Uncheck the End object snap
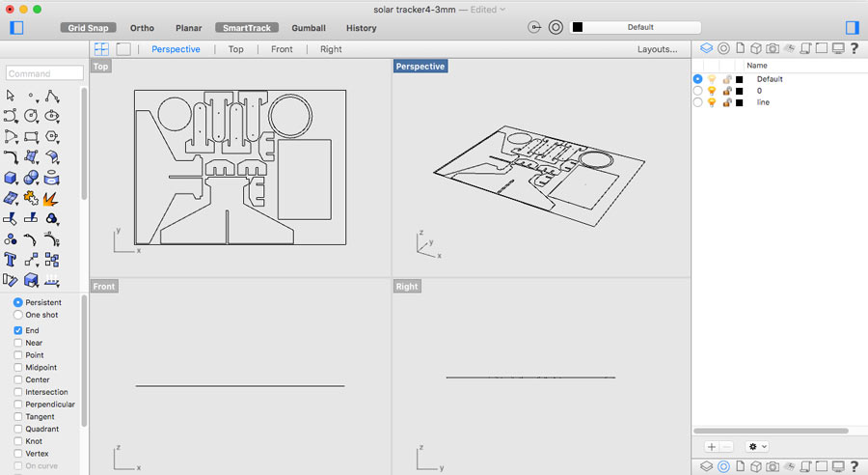The width and height of the screenshot is (868, 475). point(18,330)
